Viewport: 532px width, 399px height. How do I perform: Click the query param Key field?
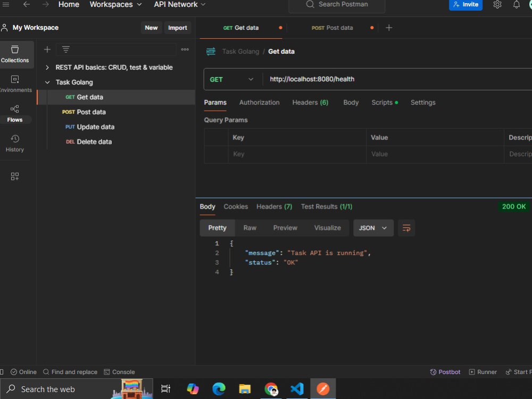click(297, 154)
